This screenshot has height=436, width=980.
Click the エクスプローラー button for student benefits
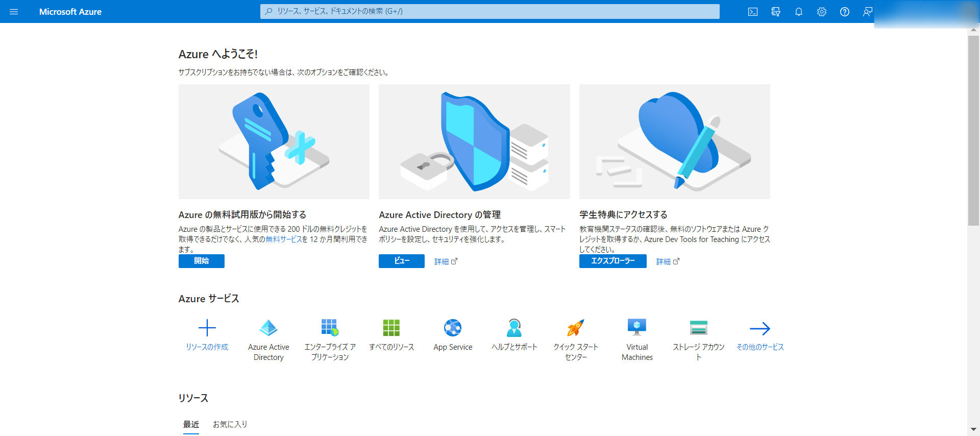click(x=613, y=261)
